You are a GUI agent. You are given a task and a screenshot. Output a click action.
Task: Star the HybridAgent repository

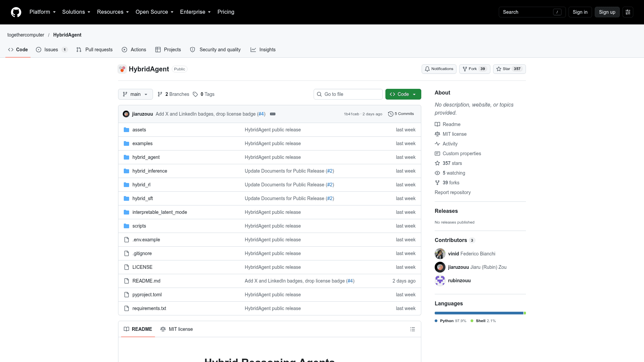[x=509, y=69]
